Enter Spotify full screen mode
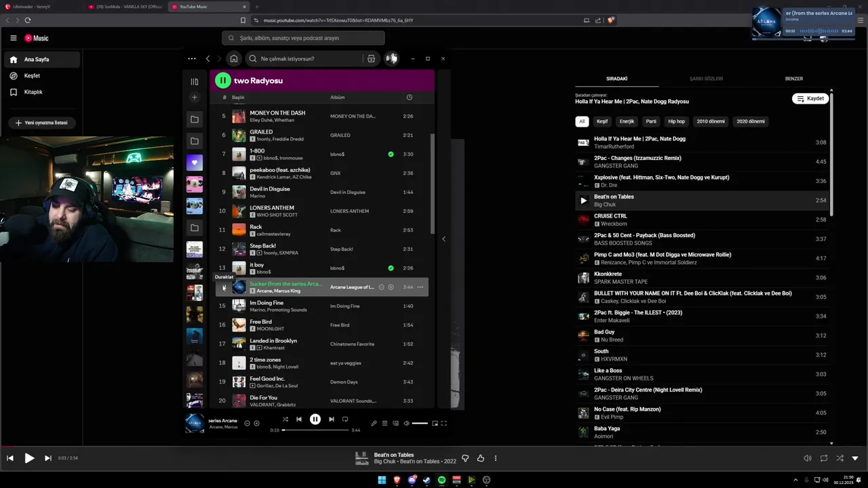 444,424
